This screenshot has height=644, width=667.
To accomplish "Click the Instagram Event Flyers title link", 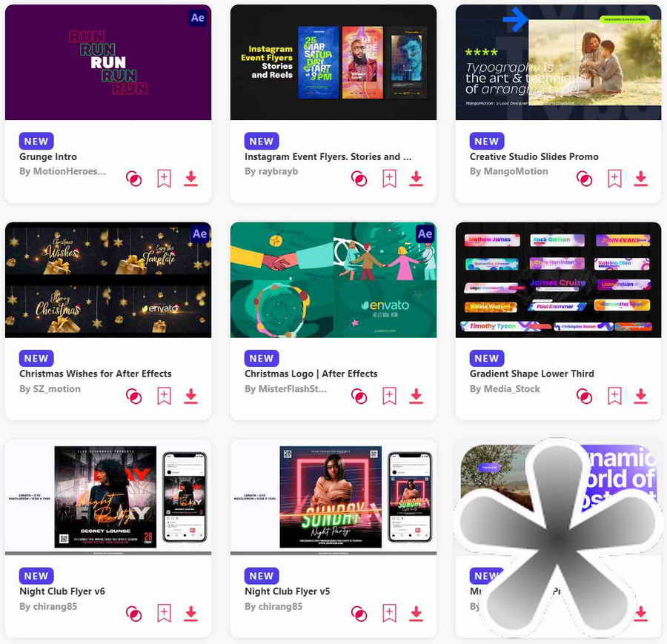I will (328, 156).
